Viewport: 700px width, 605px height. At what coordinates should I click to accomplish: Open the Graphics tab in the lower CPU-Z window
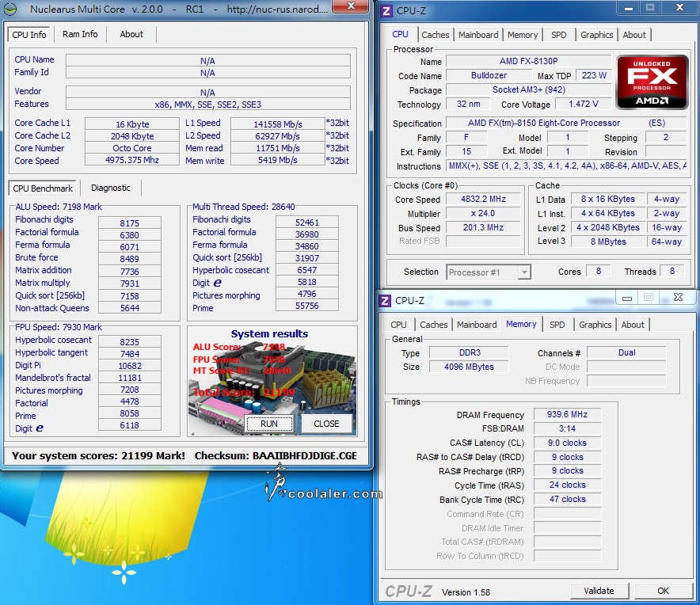[595, 325]
